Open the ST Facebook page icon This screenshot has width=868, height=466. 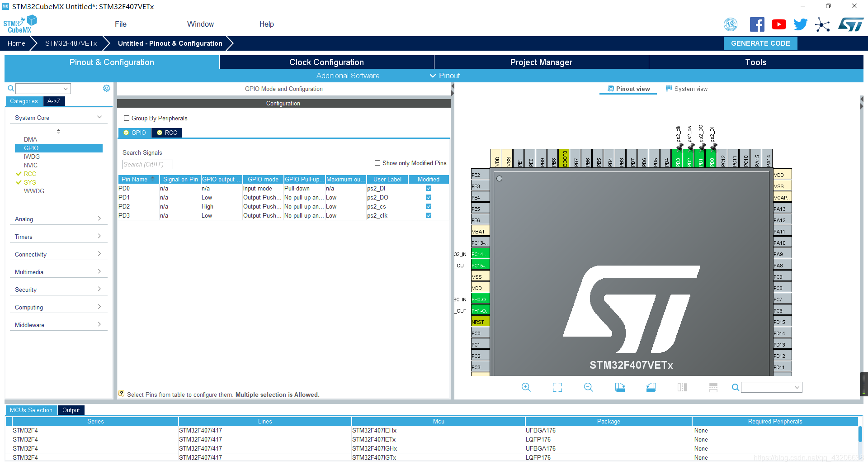coord(757,24)
